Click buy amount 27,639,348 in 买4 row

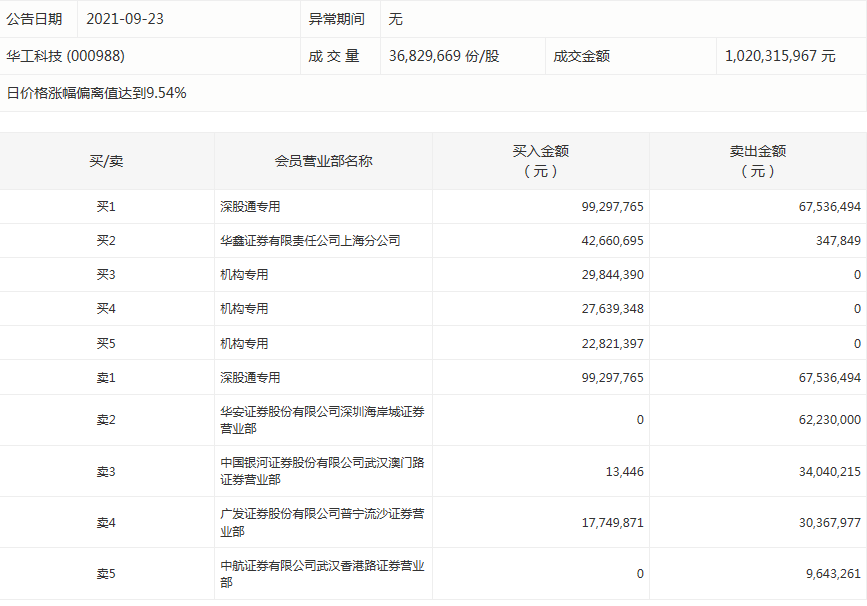(x=613, y=309)
